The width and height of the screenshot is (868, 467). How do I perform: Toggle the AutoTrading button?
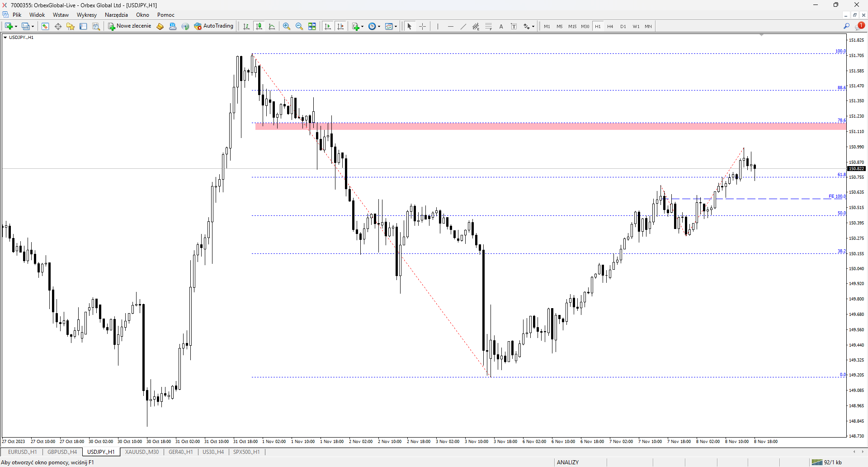[214, 26]
